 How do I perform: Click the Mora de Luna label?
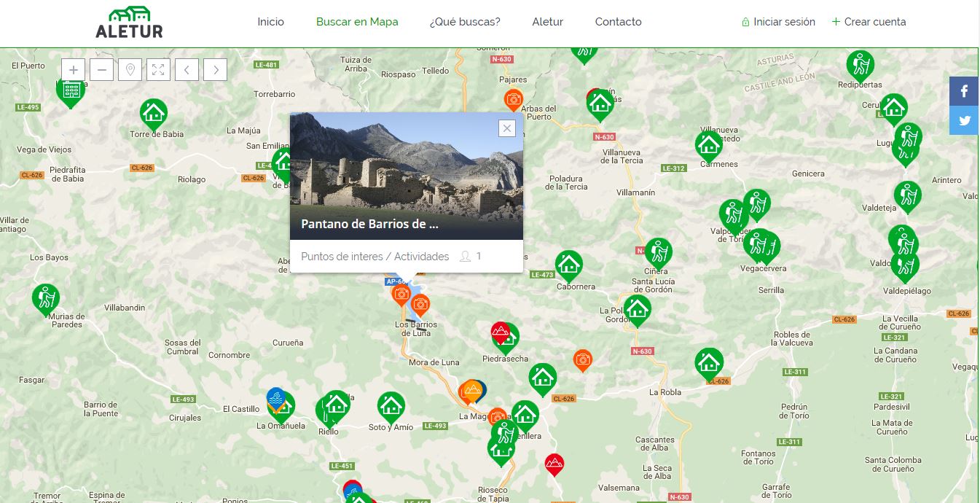[x=434, y=362]
